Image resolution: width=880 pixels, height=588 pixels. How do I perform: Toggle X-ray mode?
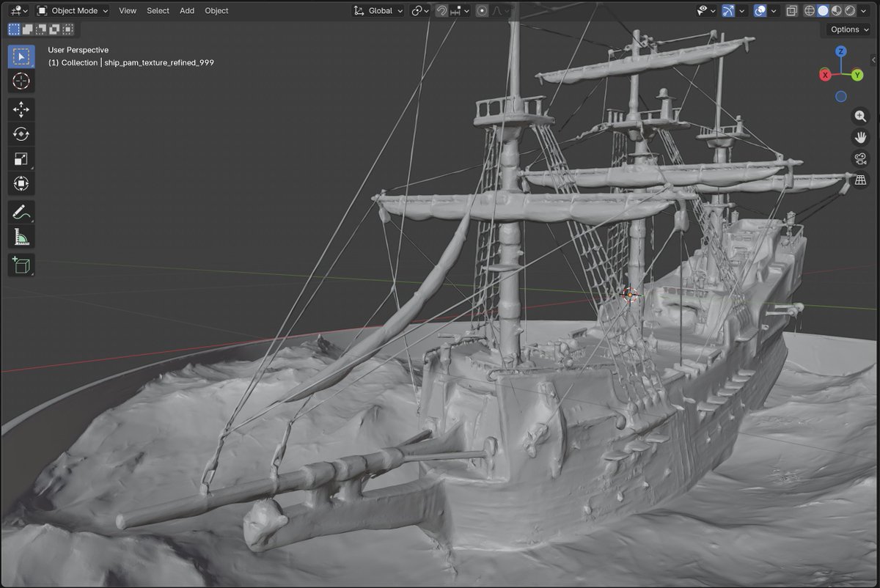tap(791, 11)
